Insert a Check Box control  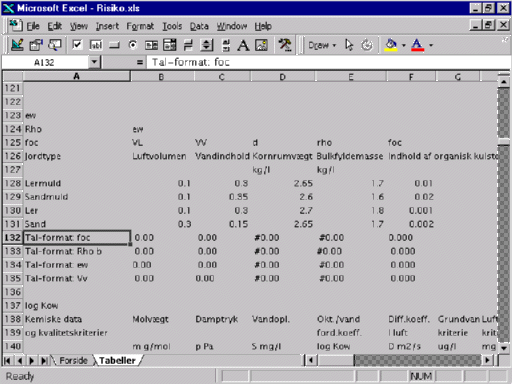(x=77, y=45)
